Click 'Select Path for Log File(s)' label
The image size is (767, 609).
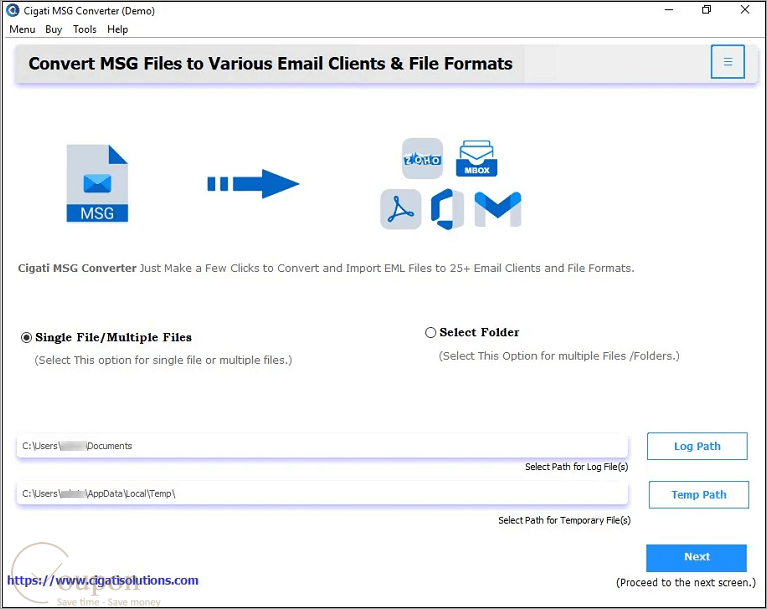(x=577, y=467)
